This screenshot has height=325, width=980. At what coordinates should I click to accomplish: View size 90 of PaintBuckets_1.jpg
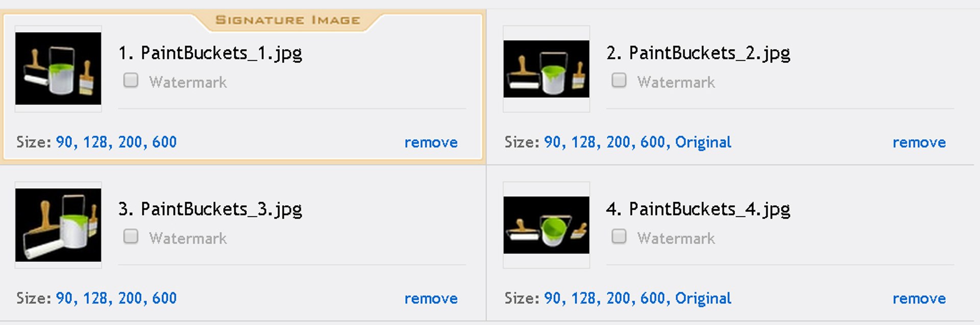pos(65,142)
